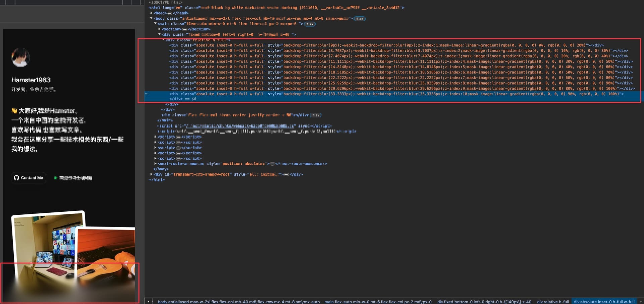This screenshot has width=644, height=304.
Task: Open the three-dot actions on the selected DOM row
Action: pyautogui.click(x=147, y=94)
